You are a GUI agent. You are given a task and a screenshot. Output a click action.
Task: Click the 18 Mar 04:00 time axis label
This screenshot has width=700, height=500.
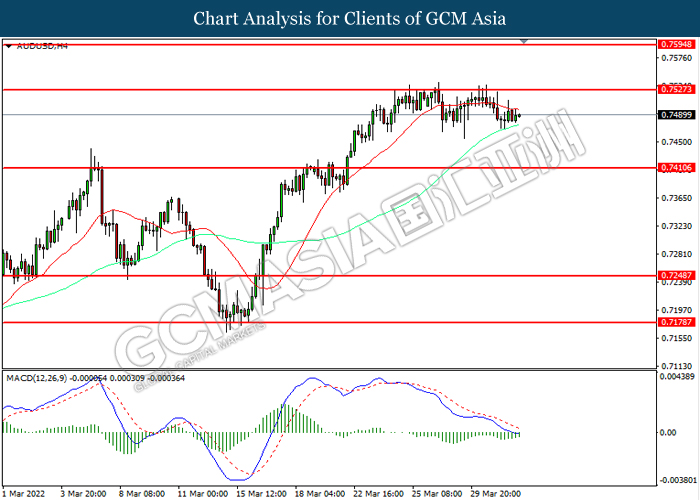320,493
